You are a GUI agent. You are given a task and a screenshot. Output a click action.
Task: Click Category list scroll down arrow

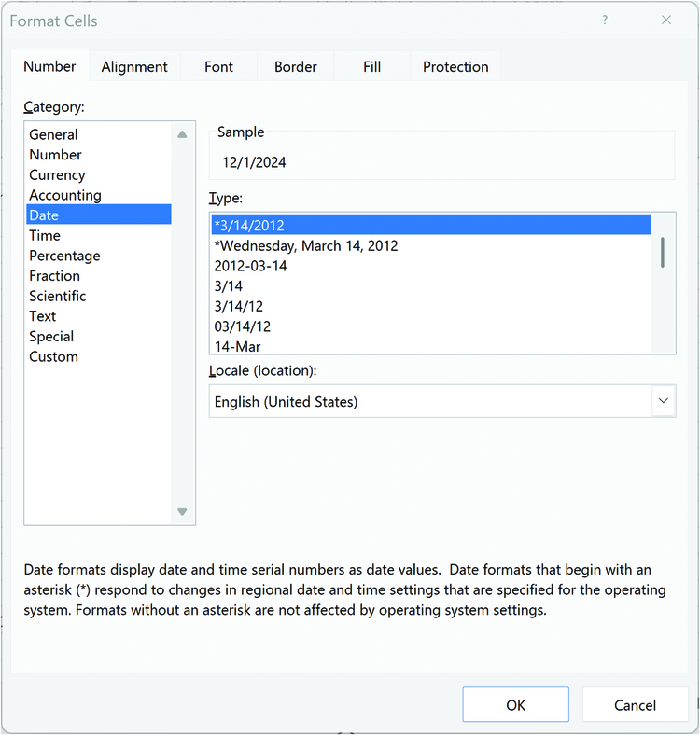[x=183, y=511]
